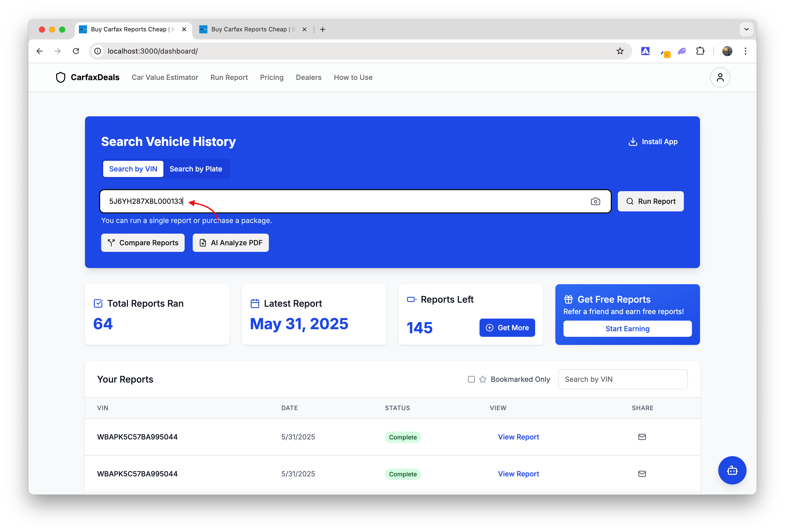The image size is (785, 532).
Task: Switch to the second browser tab
Action: [x=253, y=29]
